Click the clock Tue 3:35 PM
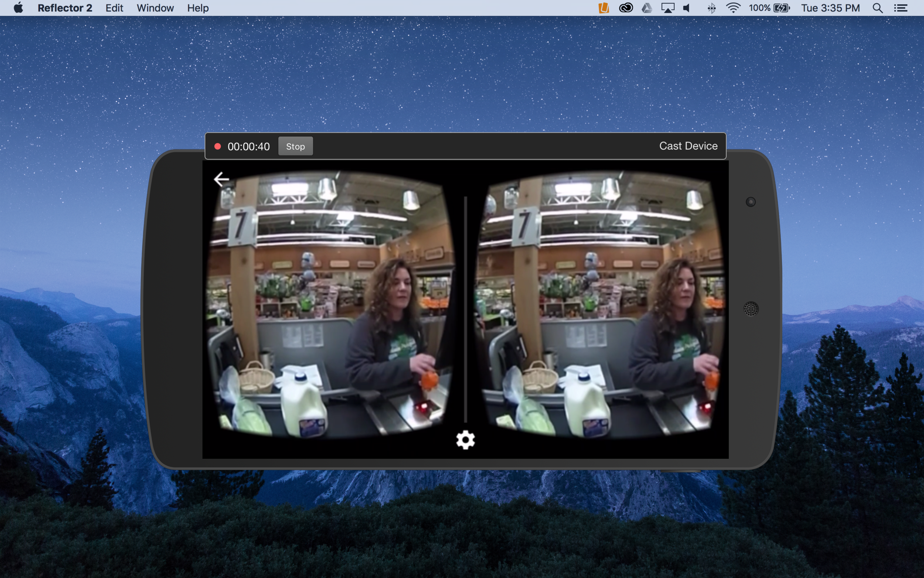 click(x=830, y=8)
